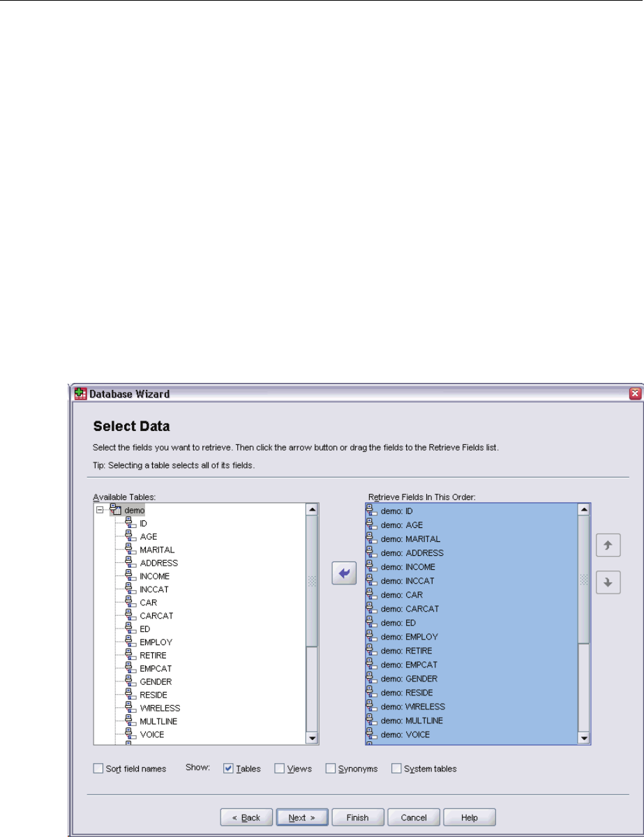Uncheck the Tables show checkbox
Image resolution: width=644 pixels, height=837 pixels.
(x=227, y=769)
